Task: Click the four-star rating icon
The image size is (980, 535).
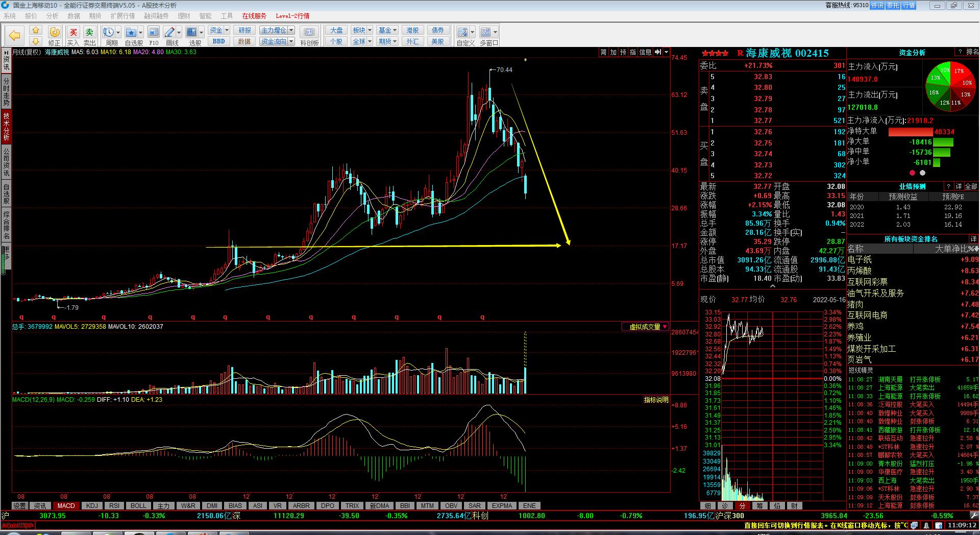Action: tap(715, 53)
